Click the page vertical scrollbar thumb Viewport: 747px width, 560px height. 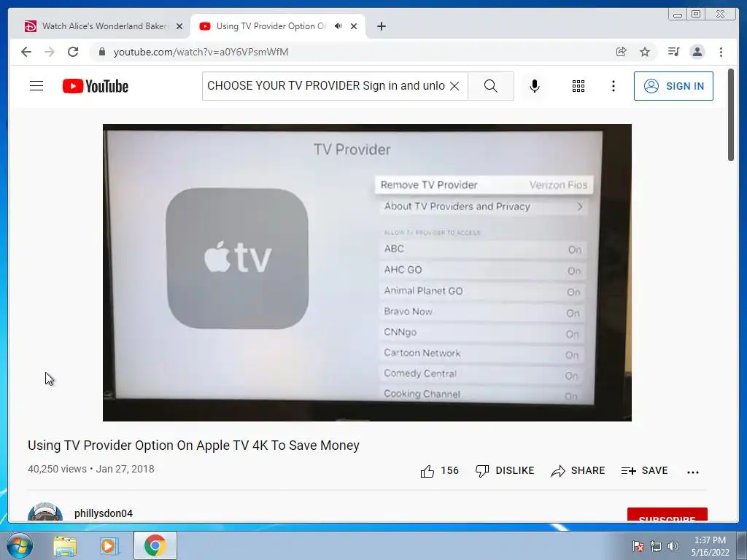(x=731, y=114)
